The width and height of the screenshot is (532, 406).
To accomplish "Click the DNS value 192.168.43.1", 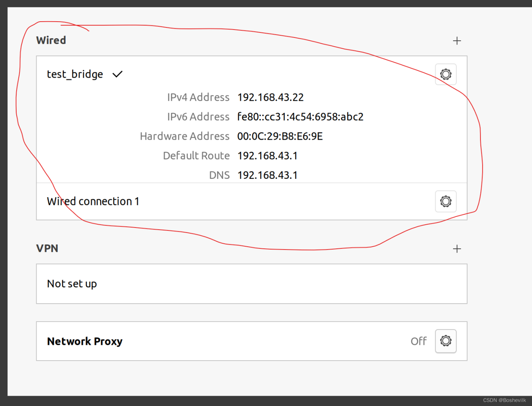I will 267,175.
